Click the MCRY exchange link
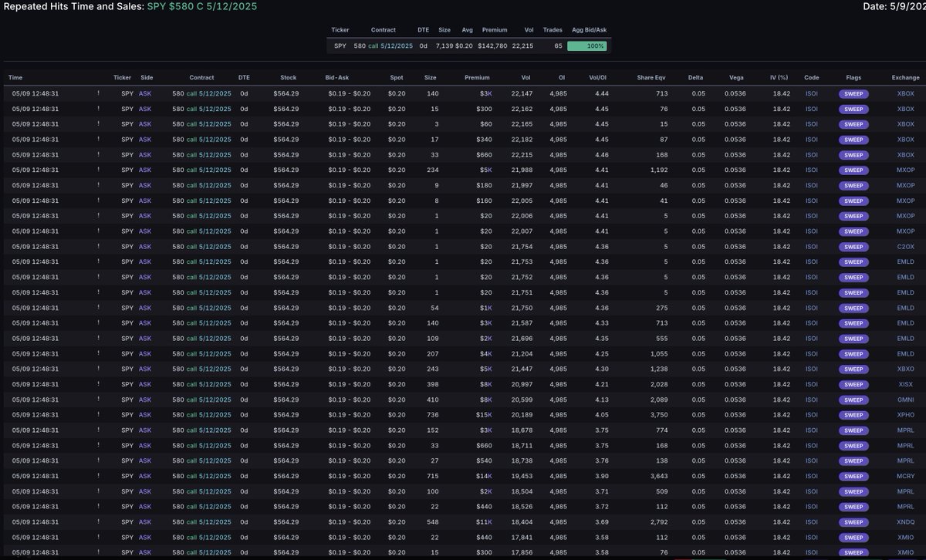The image size is (926, 560). [905, 476]
